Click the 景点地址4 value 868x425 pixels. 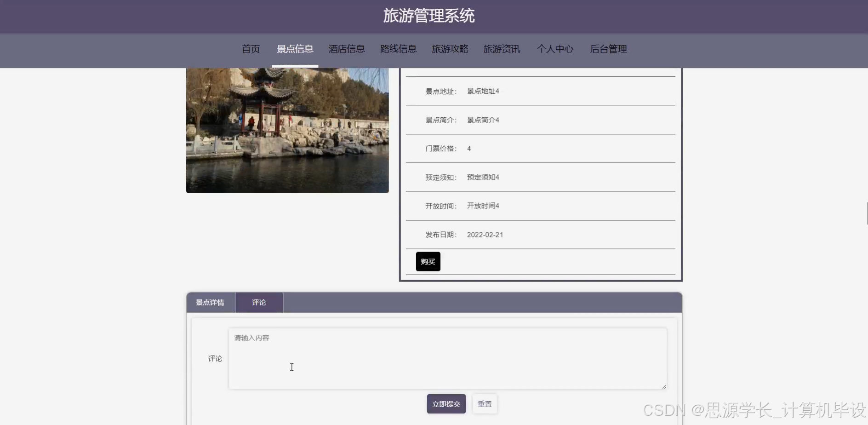[483, 91]
